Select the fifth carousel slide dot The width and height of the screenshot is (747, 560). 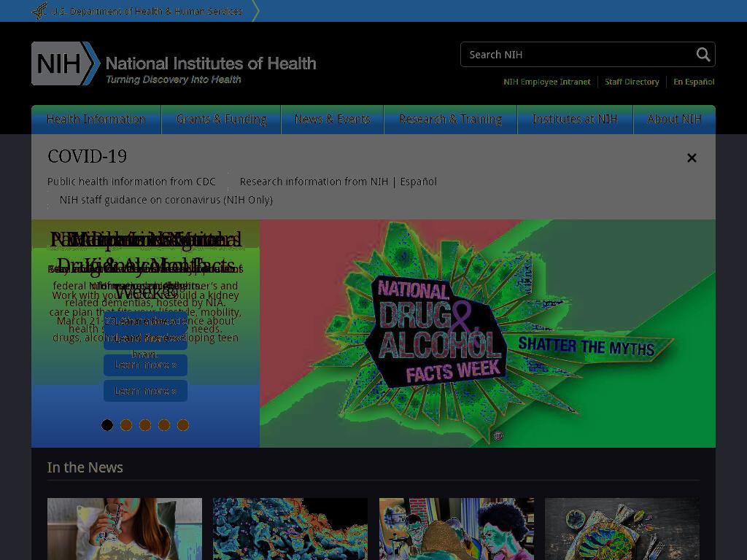coord(183,425)
